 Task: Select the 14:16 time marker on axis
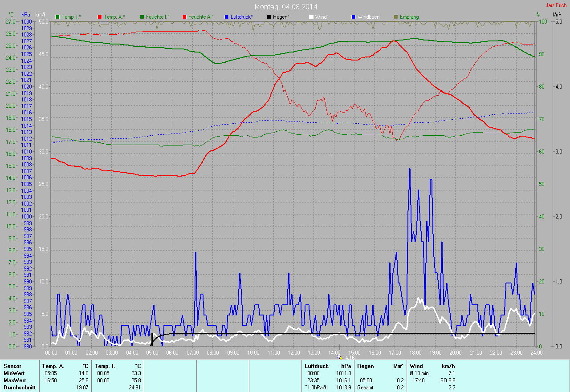[346, 357]
